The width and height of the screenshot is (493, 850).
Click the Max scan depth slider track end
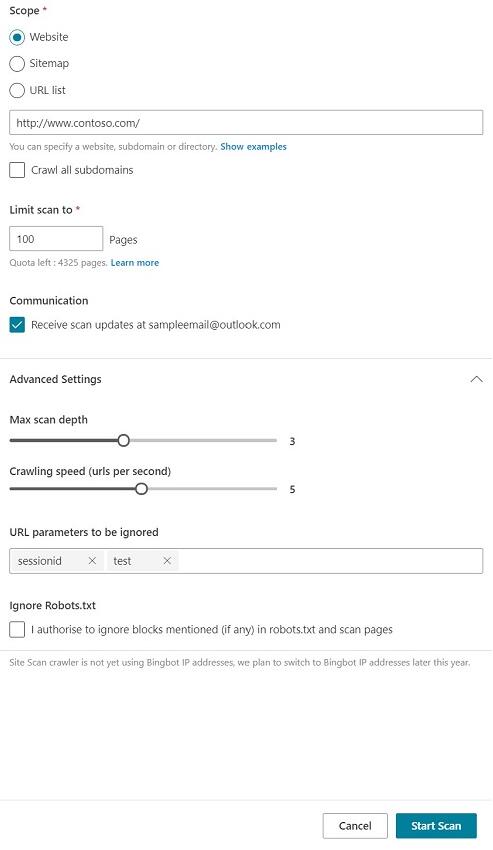tap(275, 440)
